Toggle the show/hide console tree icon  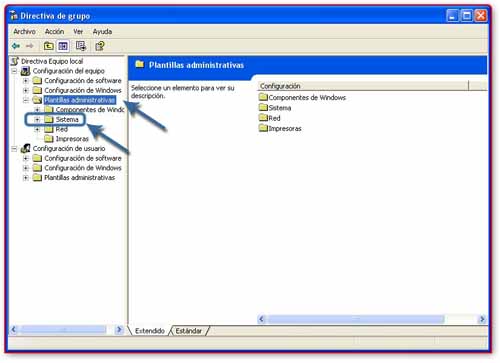coord(63,46)
